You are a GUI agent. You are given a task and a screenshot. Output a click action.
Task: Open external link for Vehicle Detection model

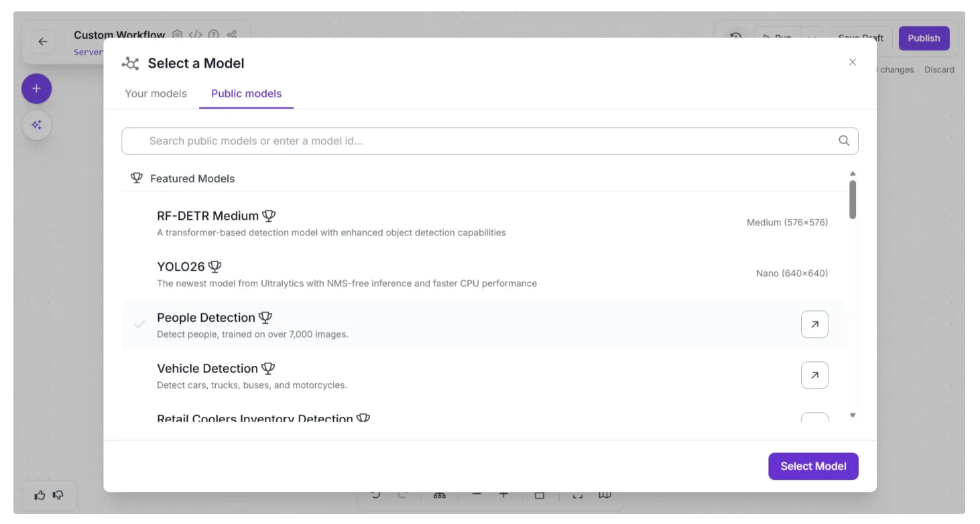click(x=814, y=375)
